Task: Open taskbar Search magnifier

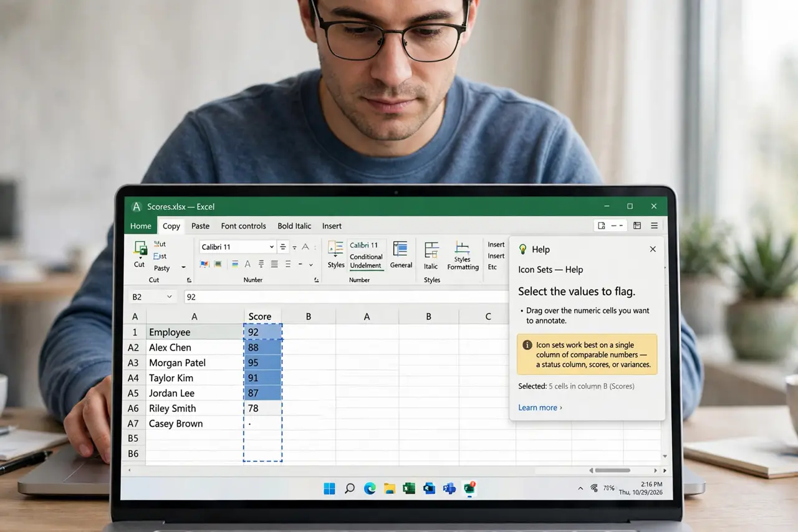Action: [350, 489]
